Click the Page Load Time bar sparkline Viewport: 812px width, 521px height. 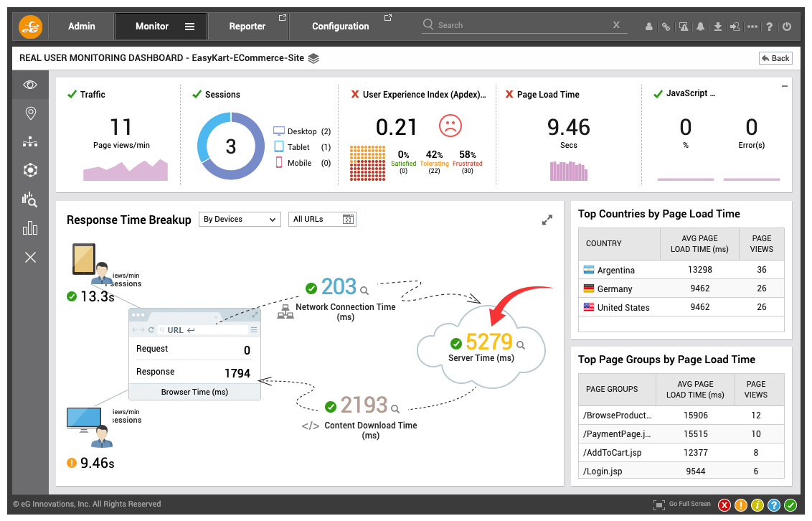tap(569, 171)
